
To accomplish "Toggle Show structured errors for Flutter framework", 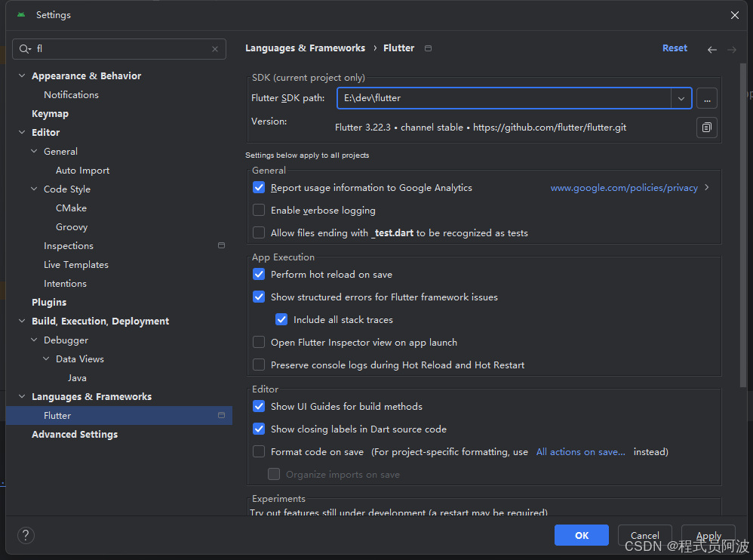I will click(259, 297).
